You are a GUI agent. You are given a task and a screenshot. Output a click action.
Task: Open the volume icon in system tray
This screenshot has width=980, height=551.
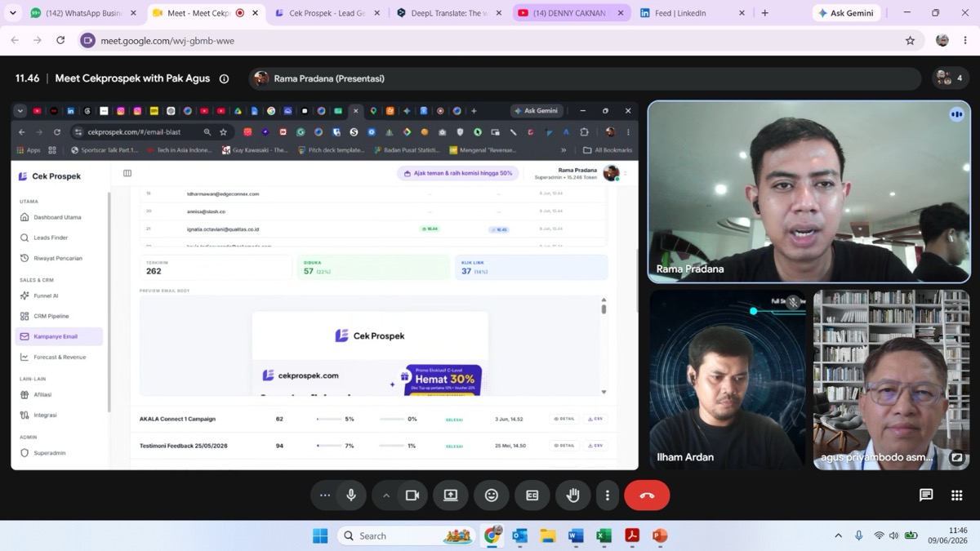point(893,536)
